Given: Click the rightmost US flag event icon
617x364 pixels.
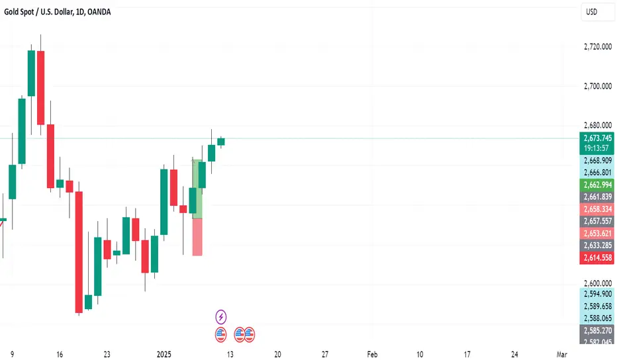Looking at the screenshot, I should click(250, 334).
